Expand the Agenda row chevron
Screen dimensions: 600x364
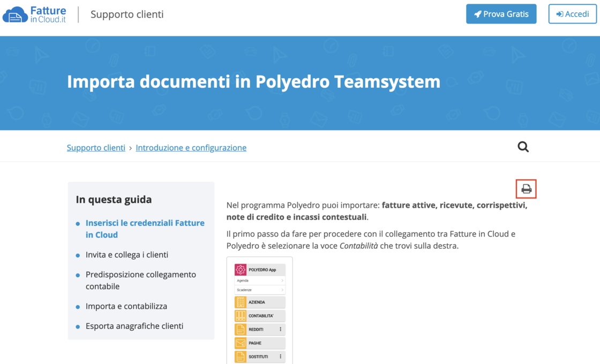pos(282,280)
